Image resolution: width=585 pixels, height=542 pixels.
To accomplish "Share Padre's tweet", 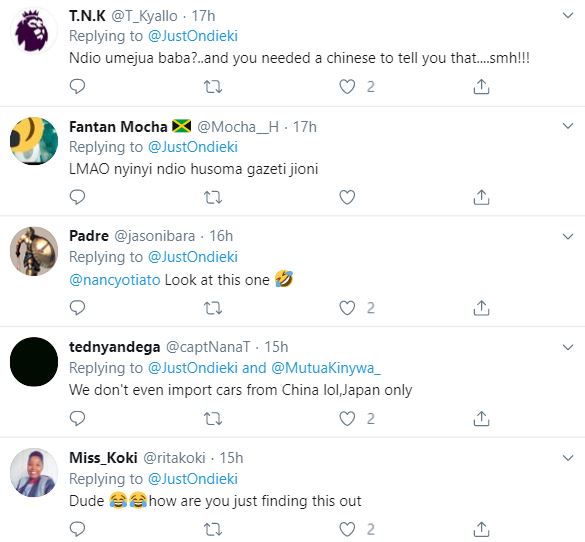I will [x=481, y=308].
